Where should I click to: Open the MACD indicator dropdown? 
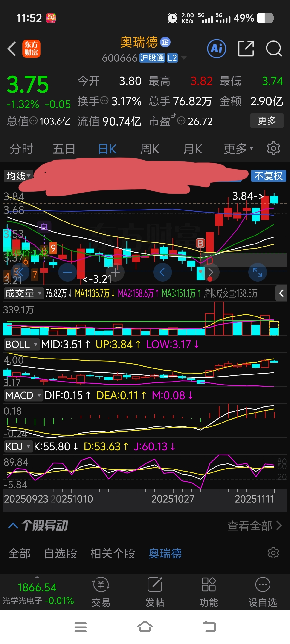(x=23, y=395)
